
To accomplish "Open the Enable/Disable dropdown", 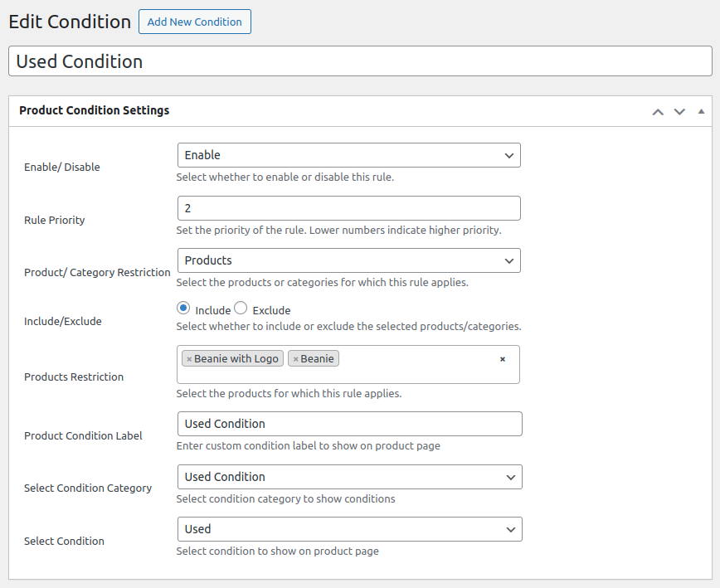I will click(x=348, y=155).
